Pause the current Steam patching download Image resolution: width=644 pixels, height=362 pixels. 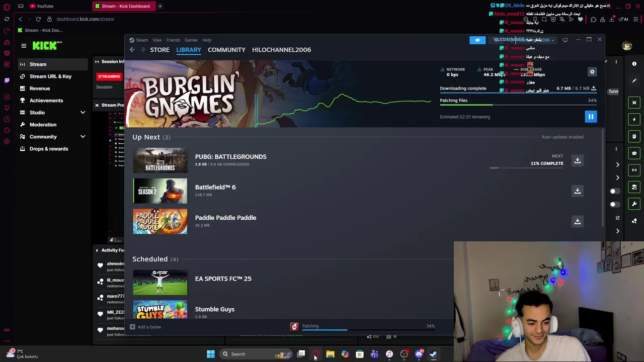point(591,117)
